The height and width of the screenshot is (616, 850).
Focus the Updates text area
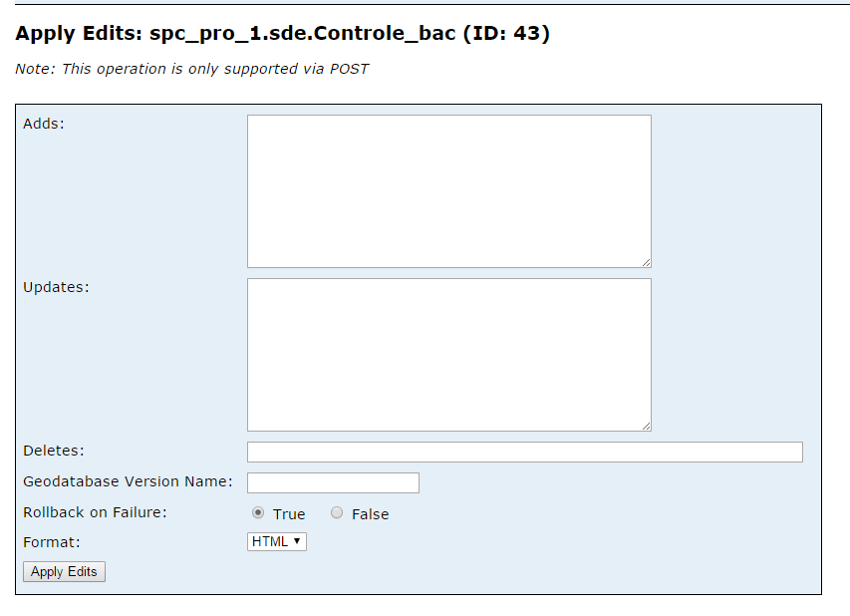pyautogui.click(x=448, y=355)
